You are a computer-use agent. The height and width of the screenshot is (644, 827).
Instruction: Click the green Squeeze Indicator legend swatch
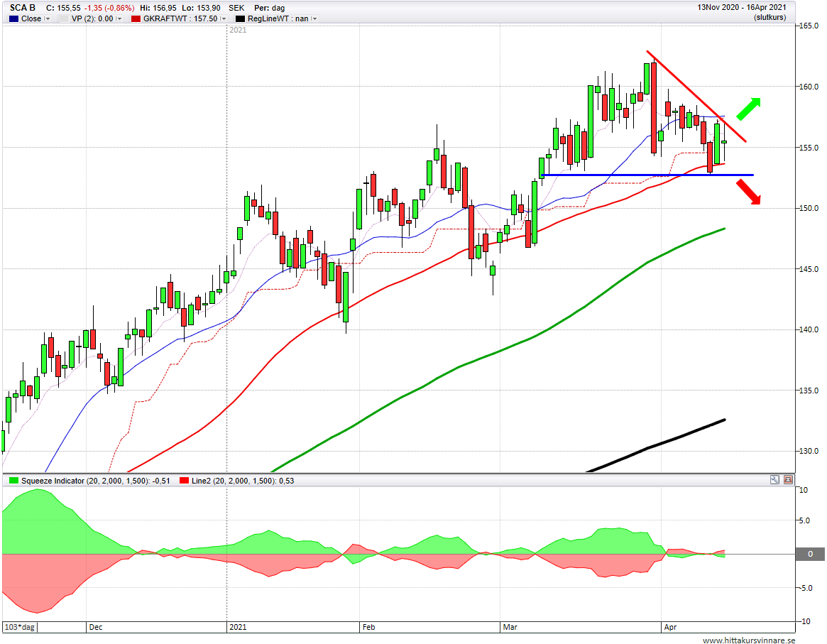(x=13, y=481)
